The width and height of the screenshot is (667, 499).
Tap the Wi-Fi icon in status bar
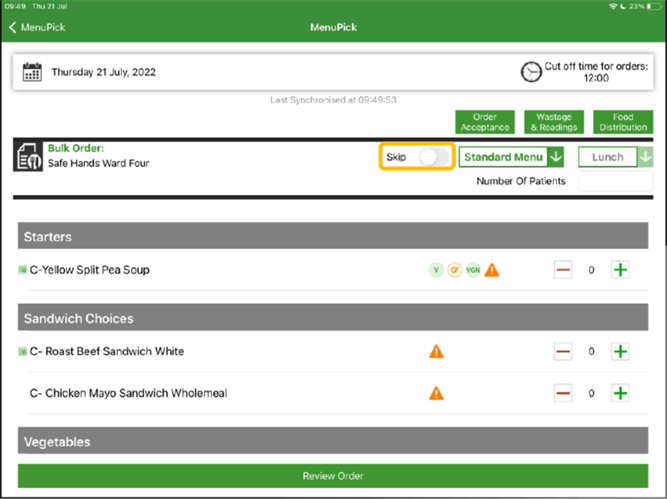(x=613, y=6)
